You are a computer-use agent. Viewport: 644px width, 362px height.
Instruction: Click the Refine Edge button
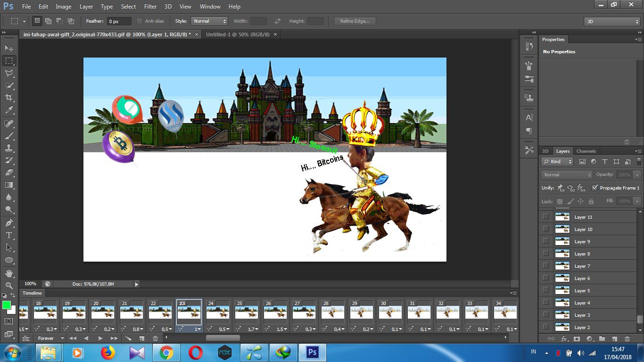[x=355, y=21]
